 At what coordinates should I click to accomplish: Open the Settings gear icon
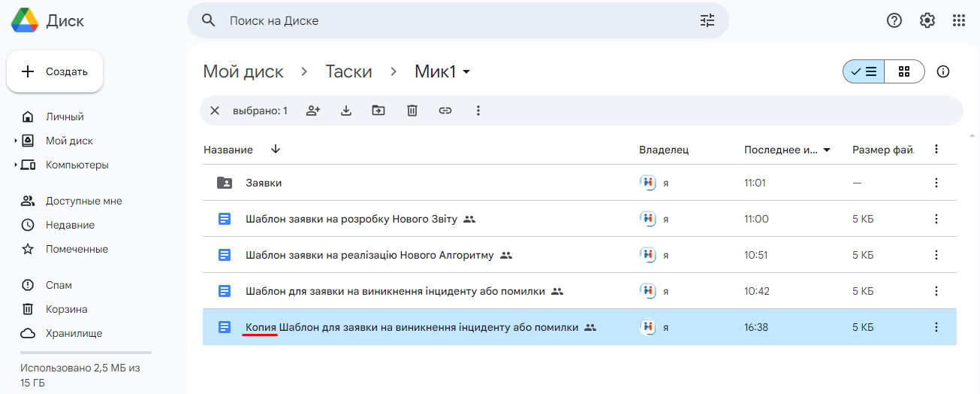tap(927, 20)
